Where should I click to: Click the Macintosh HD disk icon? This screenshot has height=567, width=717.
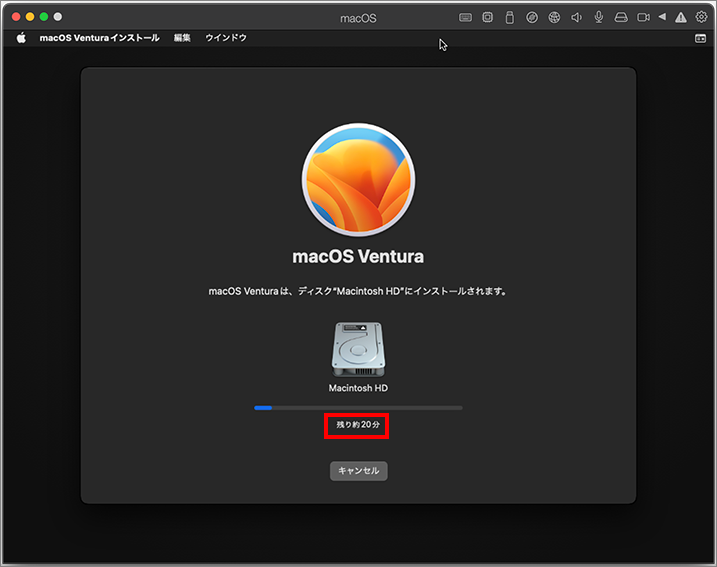(358, 349)
